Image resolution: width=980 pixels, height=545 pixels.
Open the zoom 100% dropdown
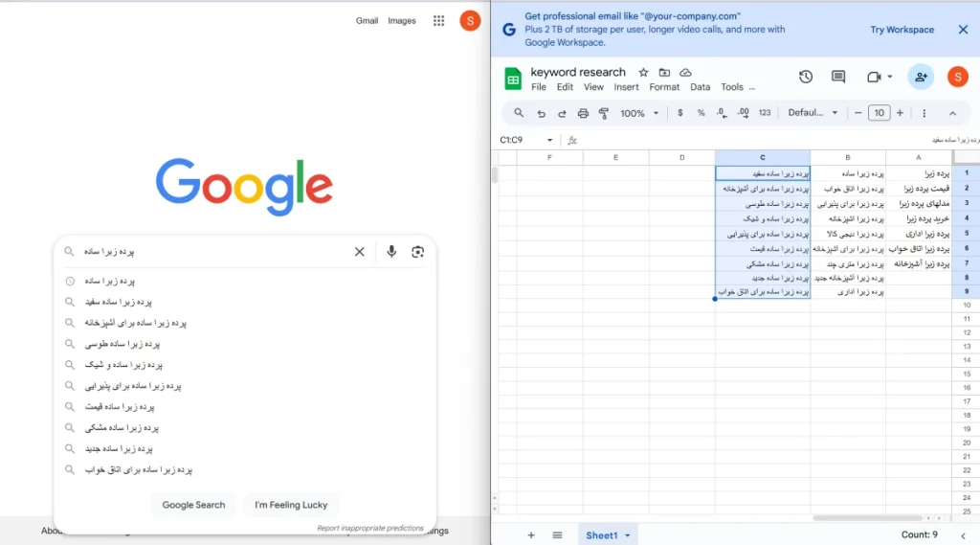(639, 113)
